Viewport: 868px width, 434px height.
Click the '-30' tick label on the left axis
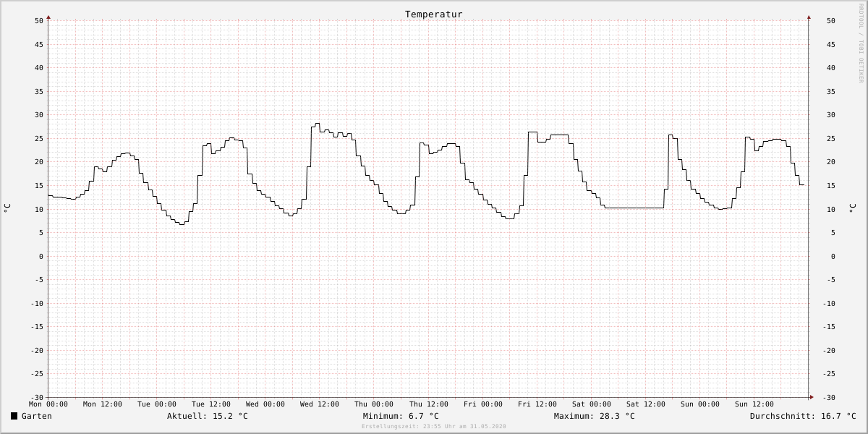coord(37,397)
